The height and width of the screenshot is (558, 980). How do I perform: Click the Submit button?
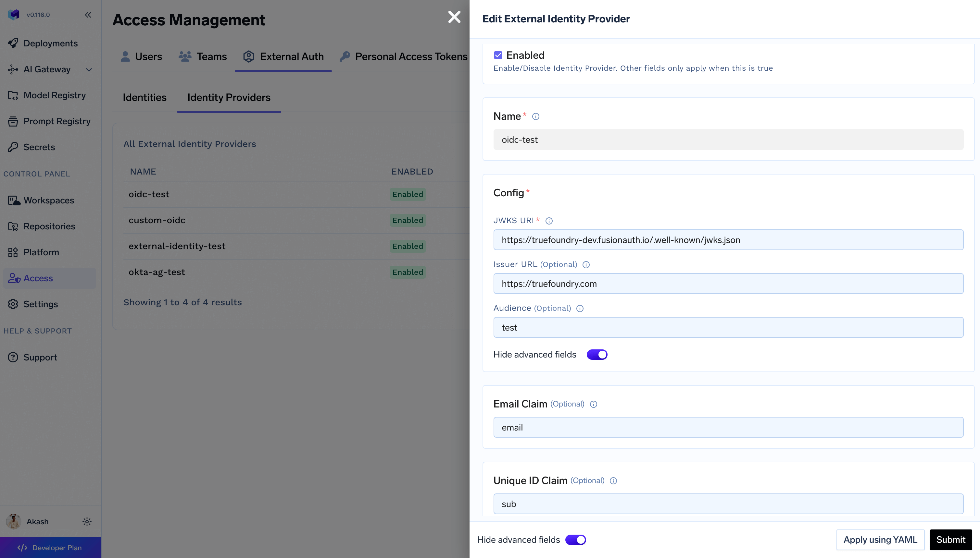pyautogui.click(x=950, y=540)
